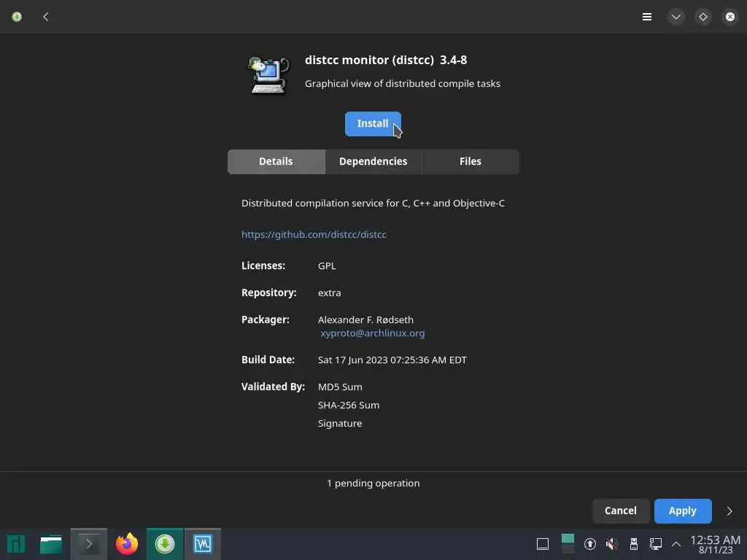Cancel the pending operation
This screenshot has height=560, width=747.
(621, 511)
